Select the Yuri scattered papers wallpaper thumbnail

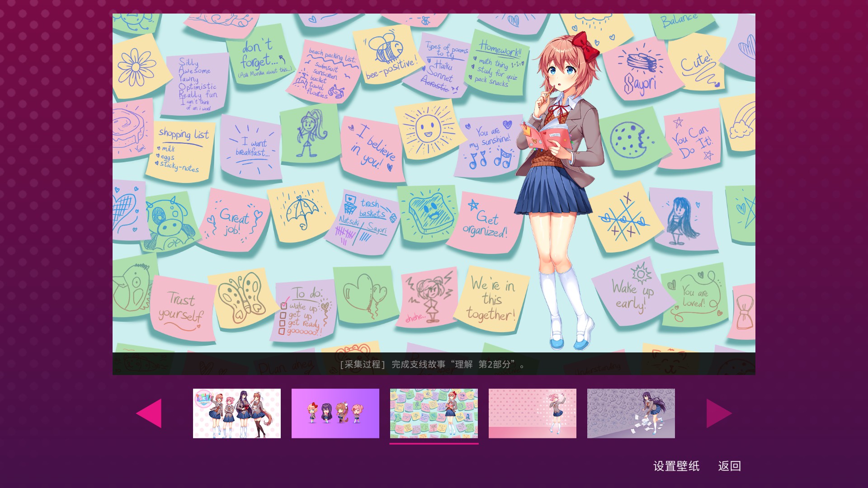pos(631,413)
